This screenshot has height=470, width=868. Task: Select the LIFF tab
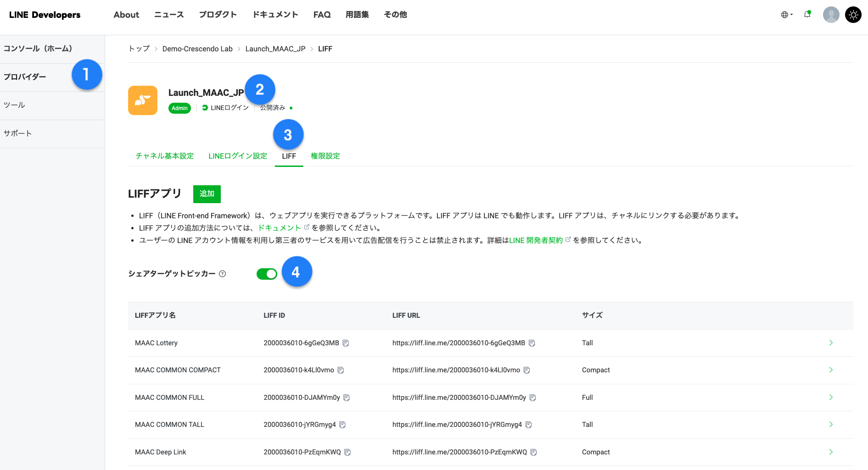pyautogui.click(x=289, y=156)
